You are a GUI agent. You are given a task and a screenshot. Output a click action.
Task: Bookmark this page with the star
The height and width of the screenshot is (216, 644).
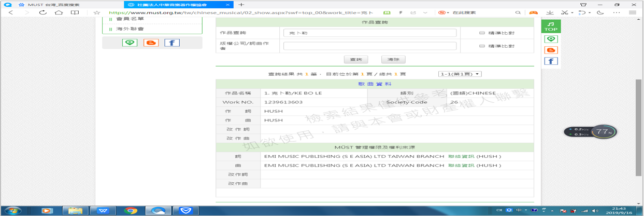pos(97,12)
